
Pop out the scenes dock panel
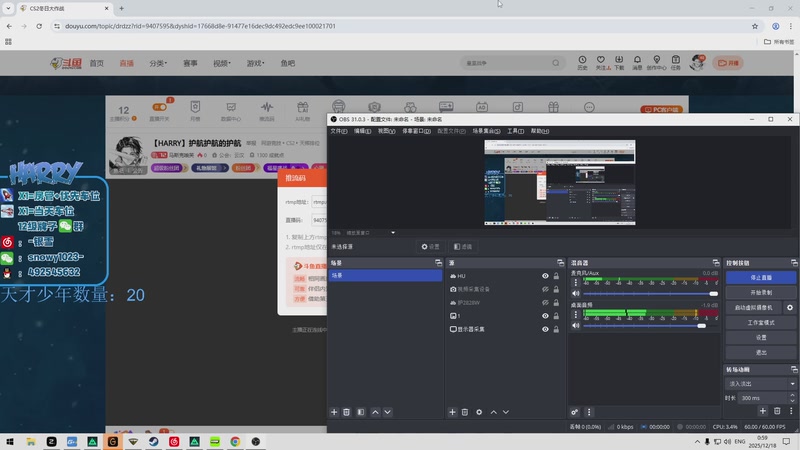point(438,263)
